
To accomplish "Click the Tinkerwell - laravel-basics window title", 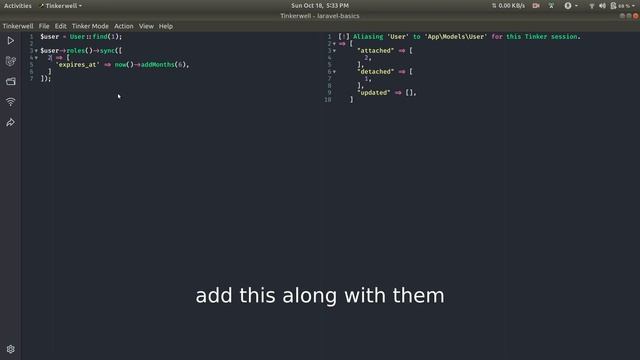I will click(320, 16).
